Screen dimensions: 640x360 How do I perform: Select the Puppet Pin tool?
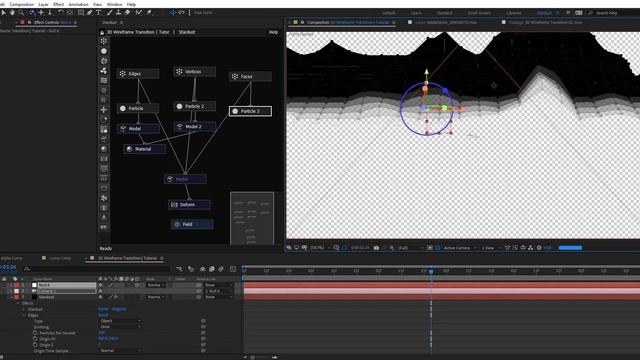pyautogui.click(x=149, y=13)
